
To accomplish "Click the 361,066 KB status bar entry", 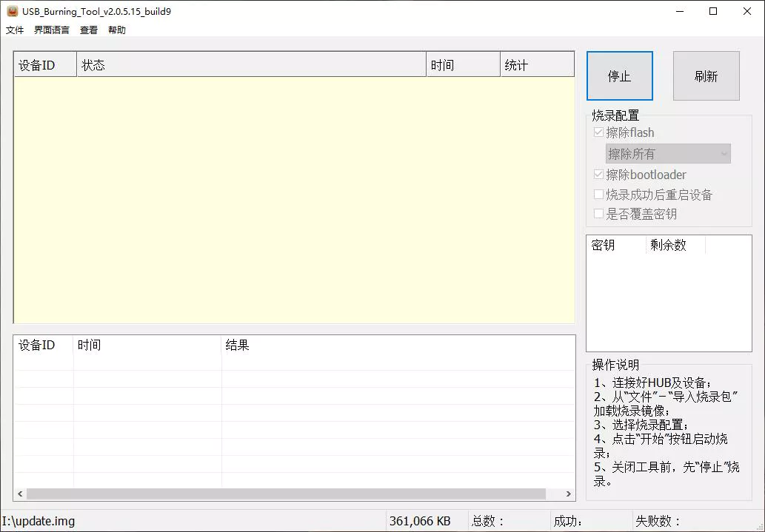I will click(420, 522).
